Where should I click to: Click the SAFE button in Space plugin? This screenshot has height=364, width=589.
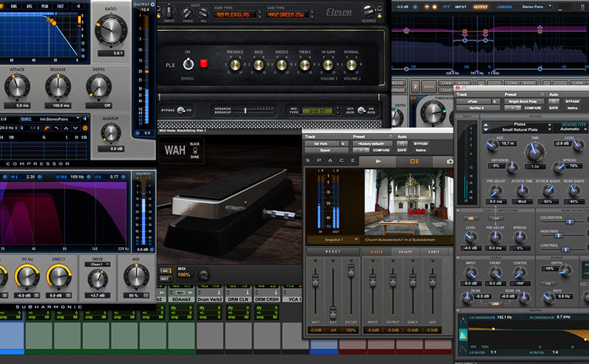point(402,150)
